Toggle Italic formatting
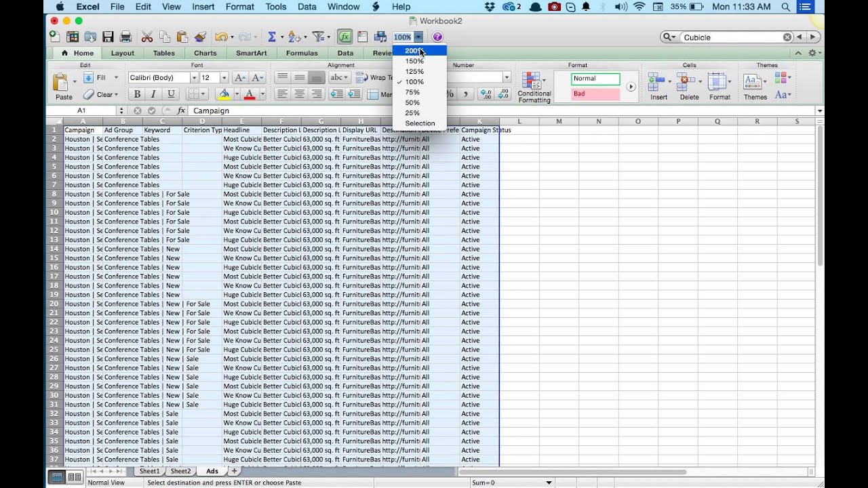The width and height of the screenshot is (868, 488). [x=153, y=94]
